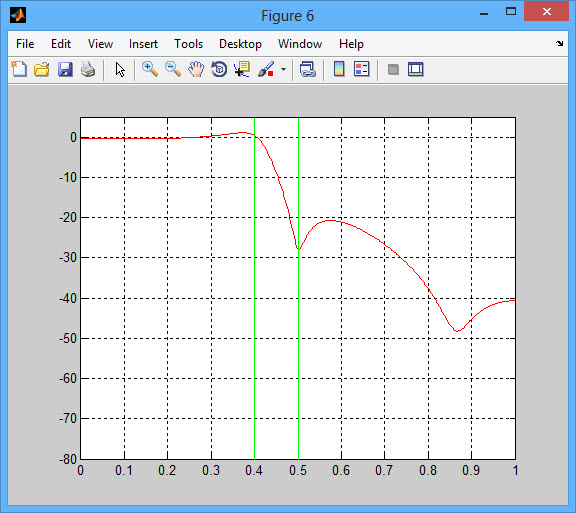576x513 pixels.
Task: Select the Edit Plot arrow tool
Action: point(120,69)
